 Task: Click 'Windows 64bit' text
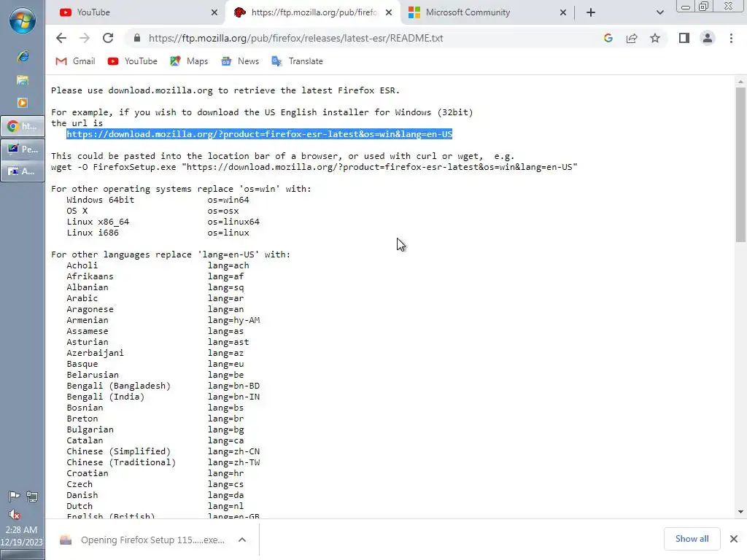(x=100, y=200)
